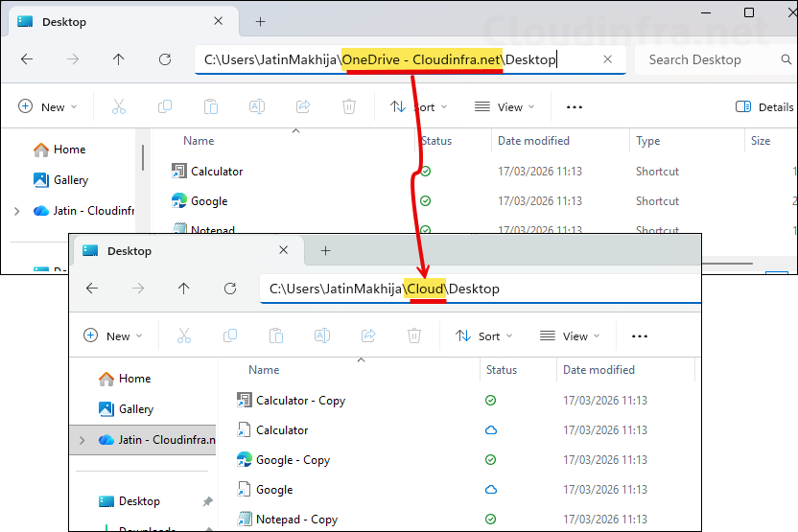Select Home in back window sidebar
798x532 pixels.
pos(59,150)
